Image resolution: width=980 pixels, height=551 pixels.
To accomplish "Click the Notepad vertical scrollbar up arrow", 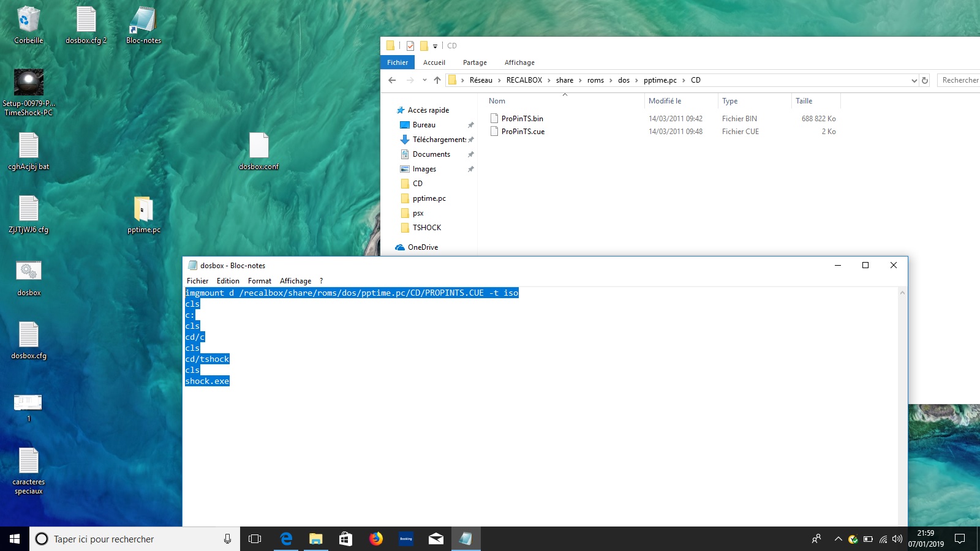I will click(x=902, y=293).
